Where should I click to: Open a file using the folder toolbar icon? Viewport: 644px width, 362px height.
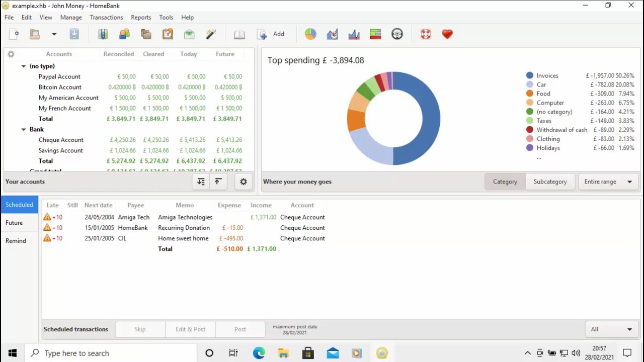[x=34, y=34]
